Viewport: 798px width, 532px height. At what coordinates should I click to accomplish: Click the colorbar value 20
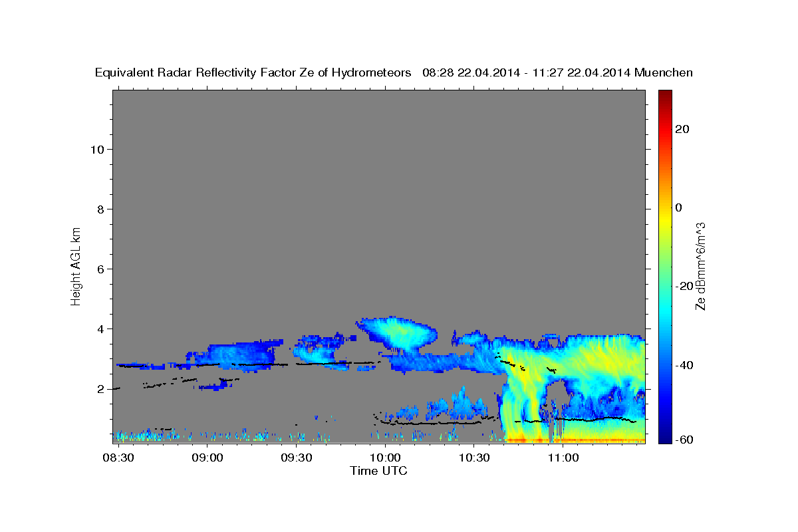pyautogui.click(x=682, y=129)
